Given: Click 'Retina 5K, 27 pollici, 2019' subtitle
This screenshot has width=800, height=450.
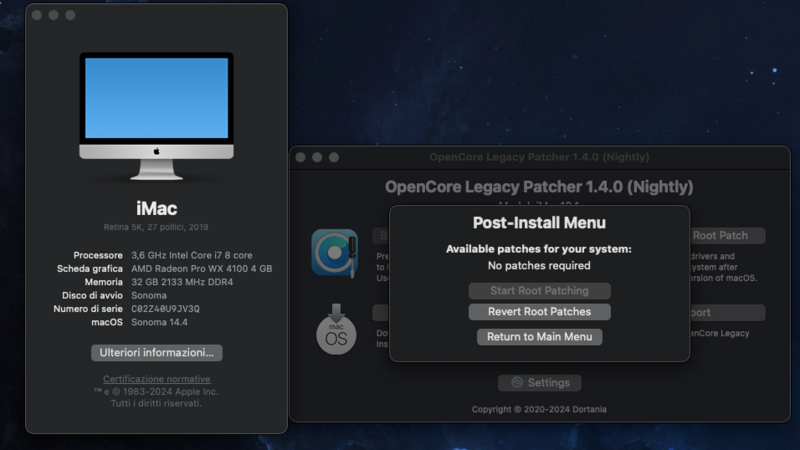Looking at the screenshot, I should tap(156, 227).
